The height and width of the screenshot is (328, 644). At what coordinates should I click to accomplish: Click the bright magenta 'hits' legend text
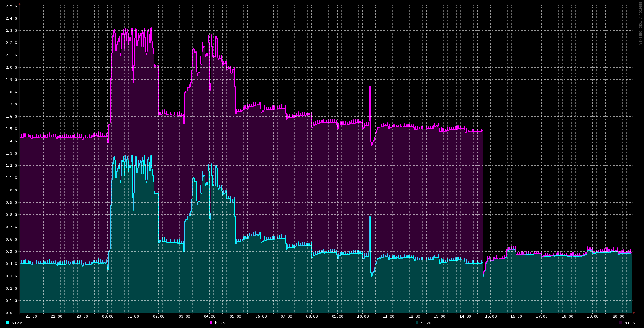point(220,323)
